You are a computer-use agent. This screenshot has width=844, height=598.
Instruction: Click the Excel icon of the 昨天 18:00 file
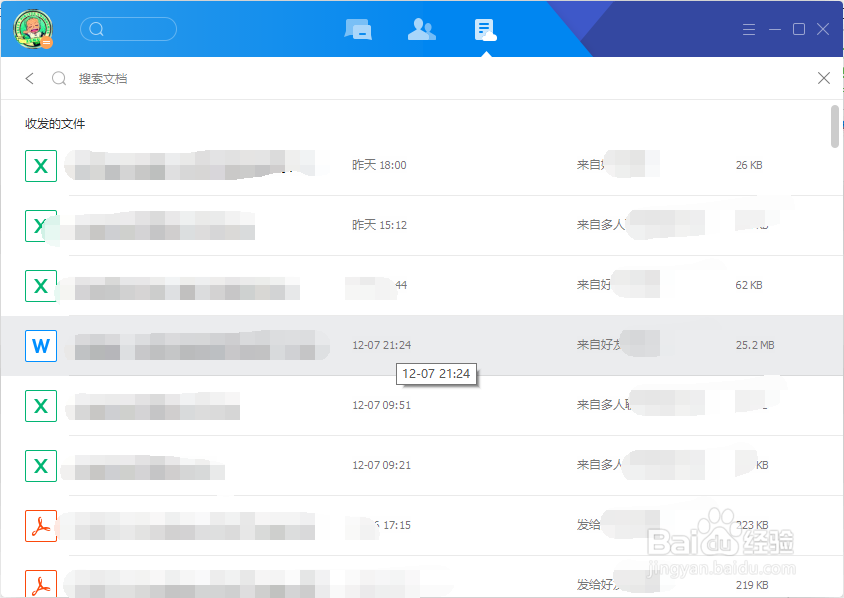[x=41, y=165]
